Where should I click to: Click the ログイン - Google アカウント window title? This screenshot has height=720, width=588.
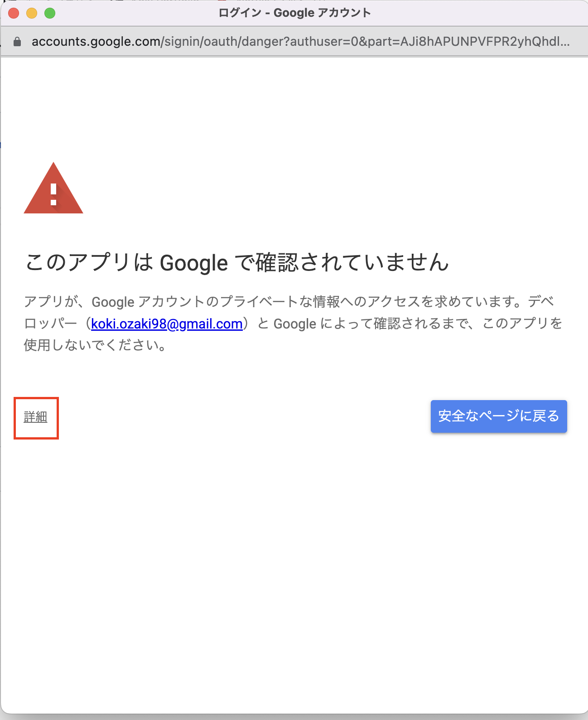click(x=294, y=13)
